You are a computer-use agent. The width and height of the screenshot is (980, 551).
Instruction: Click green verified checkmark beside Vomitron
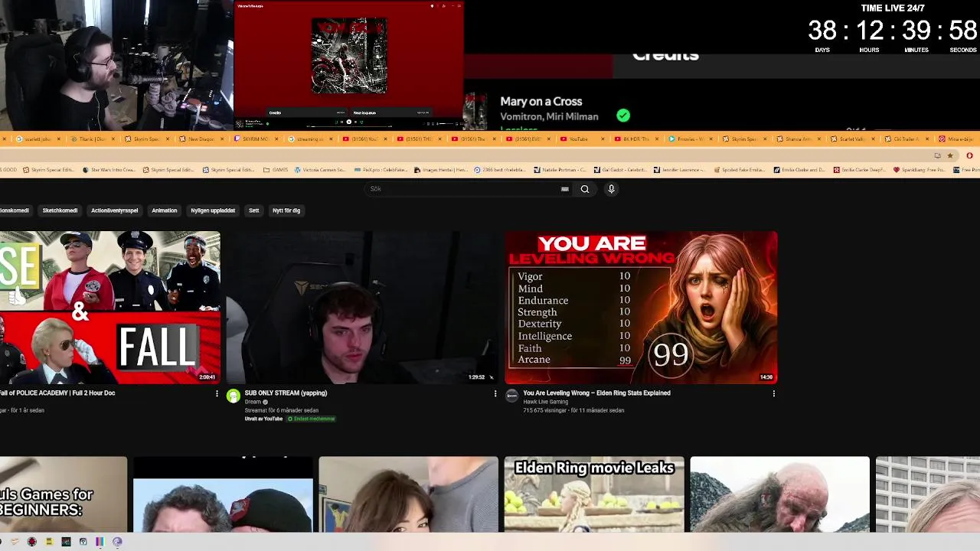(x=623, y=116)
